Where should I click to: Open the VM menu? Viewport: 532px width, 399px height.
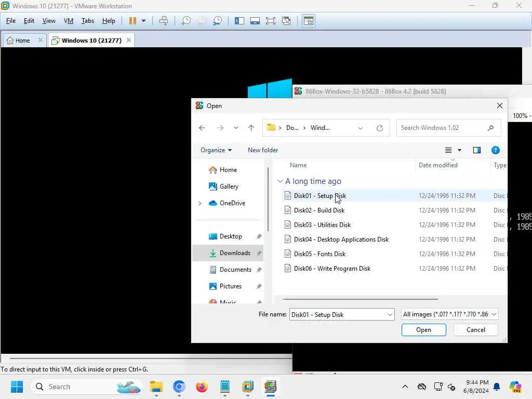(x=69, y=21)
